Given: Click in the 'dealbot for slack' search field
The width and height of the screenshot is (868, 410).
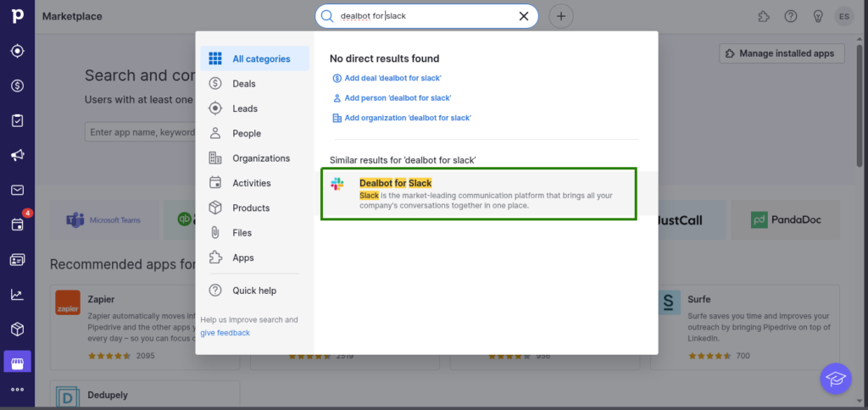Looking at the screenshot, I should (x=426, y=16).
